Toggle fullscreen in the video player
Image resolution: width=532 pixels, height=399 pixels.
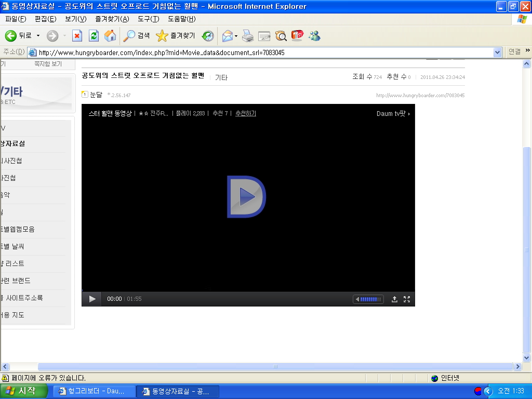407,299
